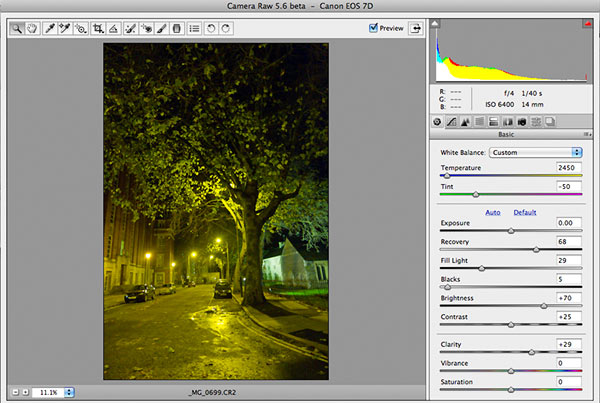The height and width of the screenshot is (403, 600).
Task: Click the Recovery slider handle
Action: coord(536,250)
